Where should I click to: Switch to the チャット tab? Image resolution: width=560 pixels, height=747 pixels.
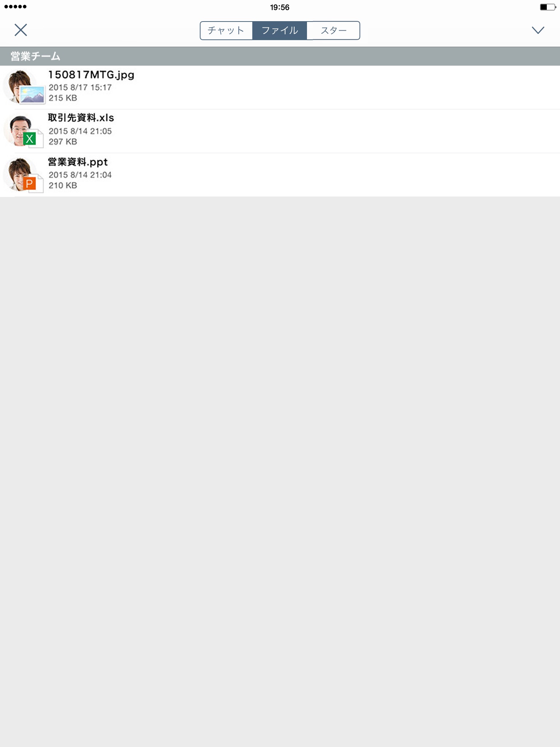(226, 30)
